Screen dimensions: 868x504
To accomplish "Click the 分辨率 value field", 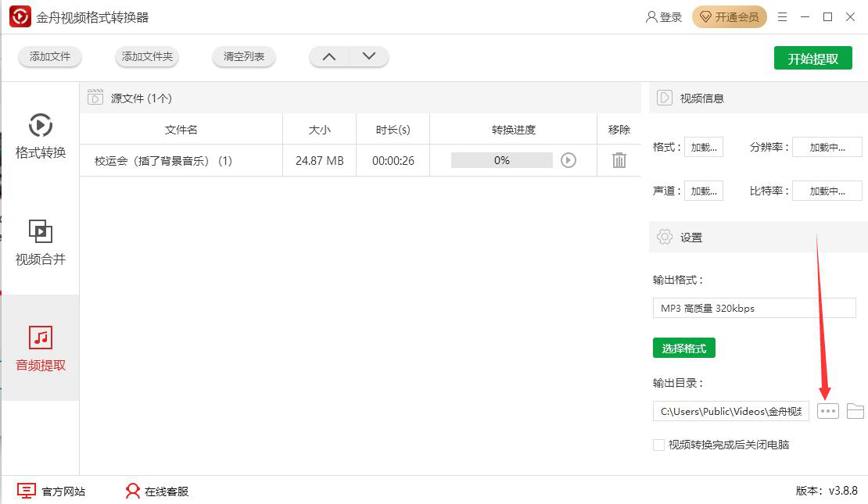I will tap(827, 147).
